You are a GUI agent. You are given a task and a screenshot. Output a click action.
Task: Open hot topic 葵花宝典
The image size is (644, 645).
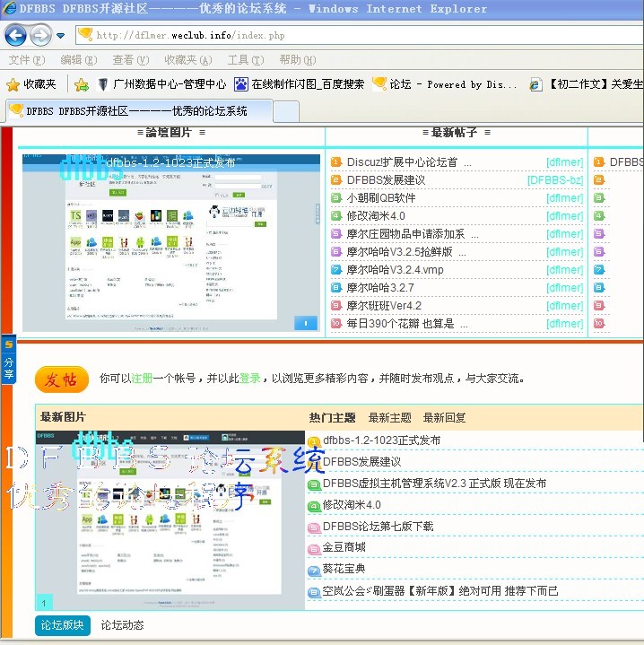tap(344, 569)
